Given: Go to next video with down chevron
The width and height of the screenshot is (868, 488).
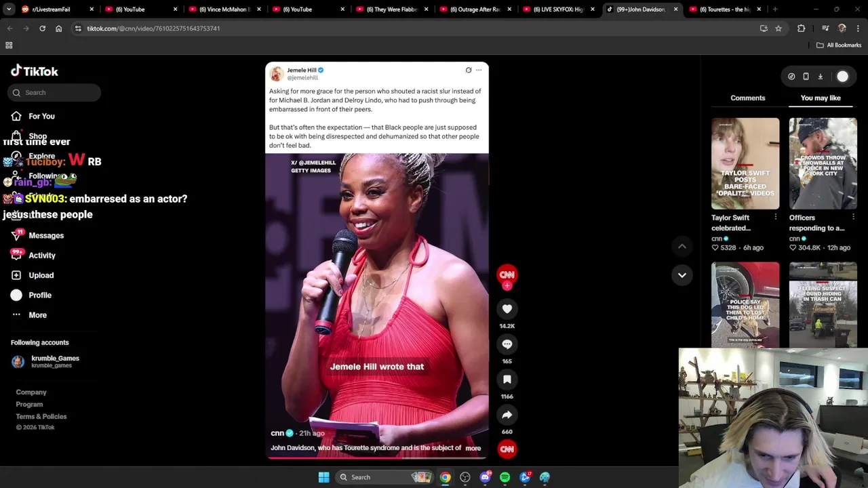Looking at the screenshot, I should coord(682,275).
